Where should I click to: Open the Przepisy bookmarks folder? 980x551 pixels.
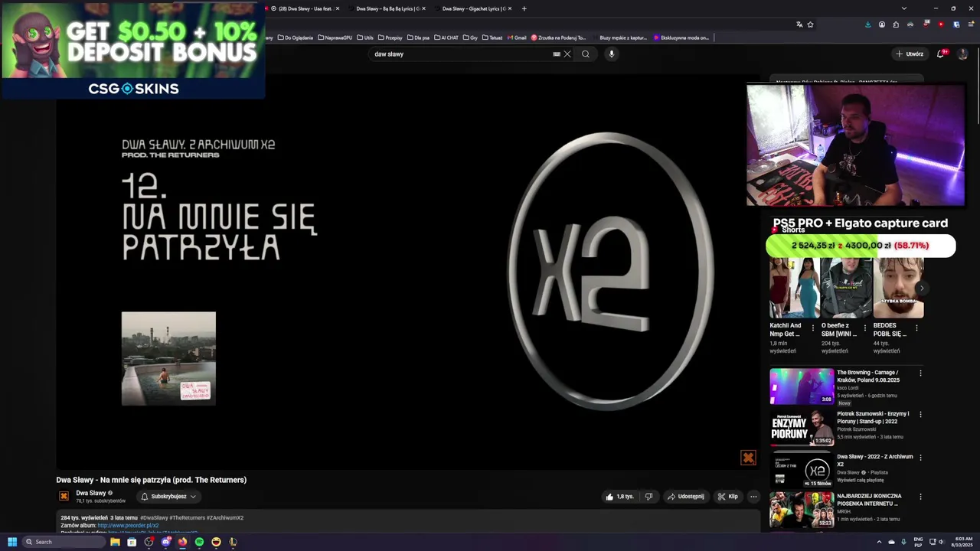pos(390,37)
